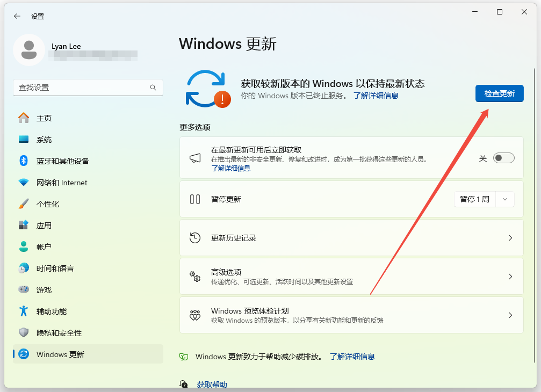Open 隐私和安全性 settings

point(88,333)
